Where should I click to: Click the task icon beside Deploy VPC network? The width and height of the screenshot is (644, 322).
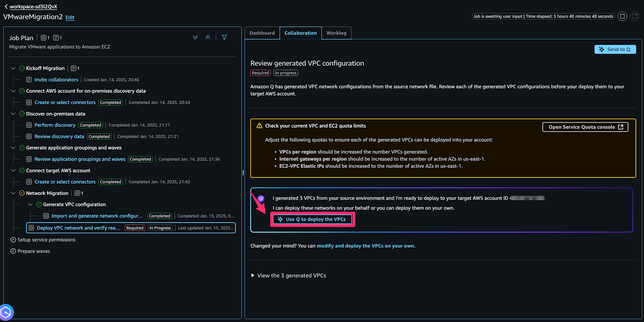tap(32, 228)
